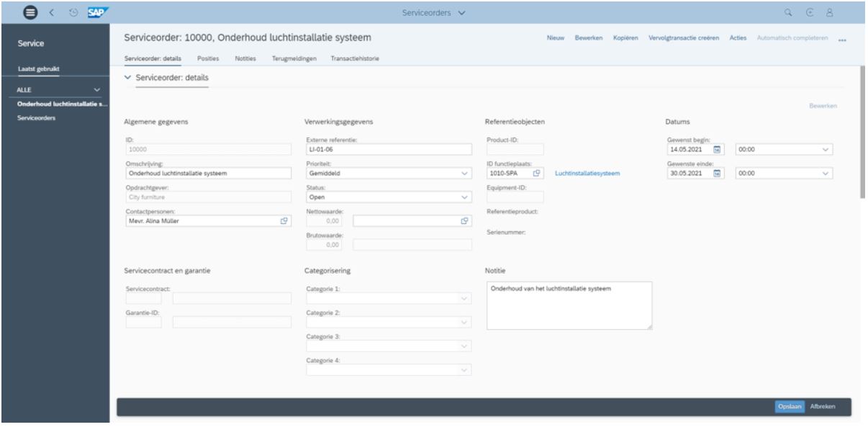
Task: Click the Service sidebar heading
Action: (x=30, y=44)
